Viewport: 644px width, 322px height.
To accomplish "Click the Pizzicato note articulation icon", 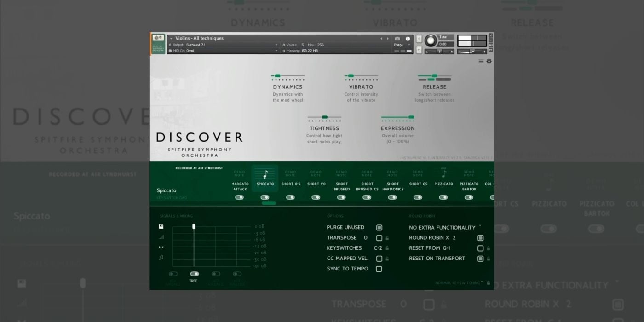I will point(443,173).
